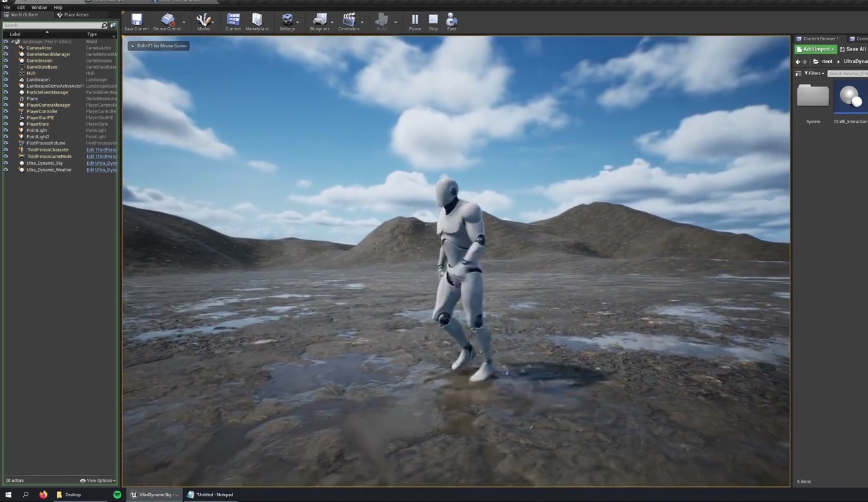Expand the View Options dropdown
The image size is (868, 502).
click(98, 481)
